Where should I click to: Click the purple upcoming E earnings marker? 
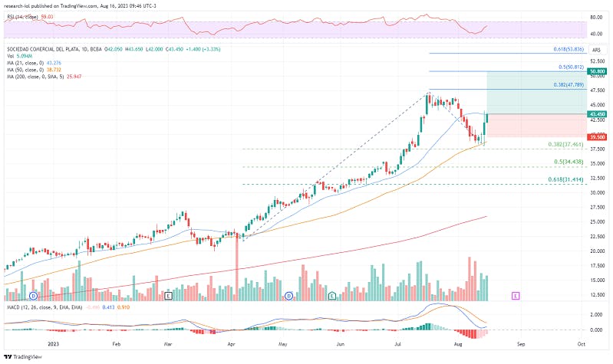click(x=516, y=296)
